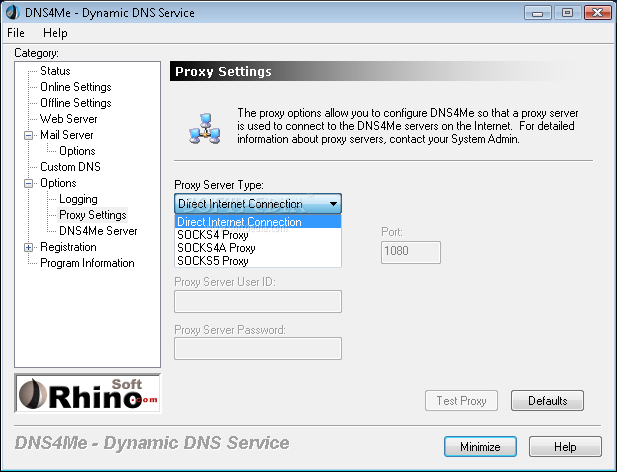Select Status in the Category tree
Viewport: 617px width, 472px height.
[55, 71]
